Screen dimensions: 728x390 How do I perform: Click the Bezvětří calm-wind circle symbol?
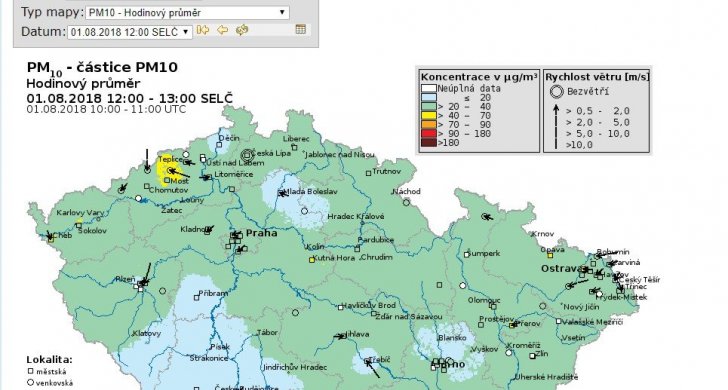(556, 91)
